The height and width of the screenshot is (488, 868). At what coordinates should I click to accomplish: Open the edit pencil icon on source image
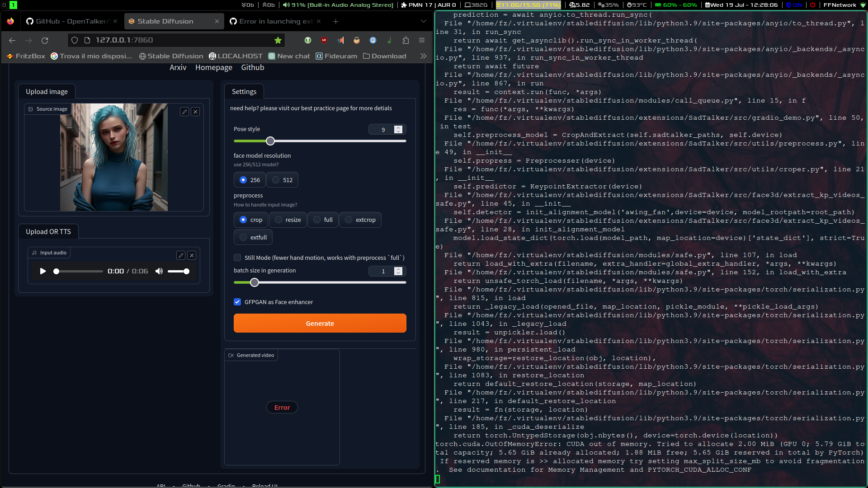point(184,111)
